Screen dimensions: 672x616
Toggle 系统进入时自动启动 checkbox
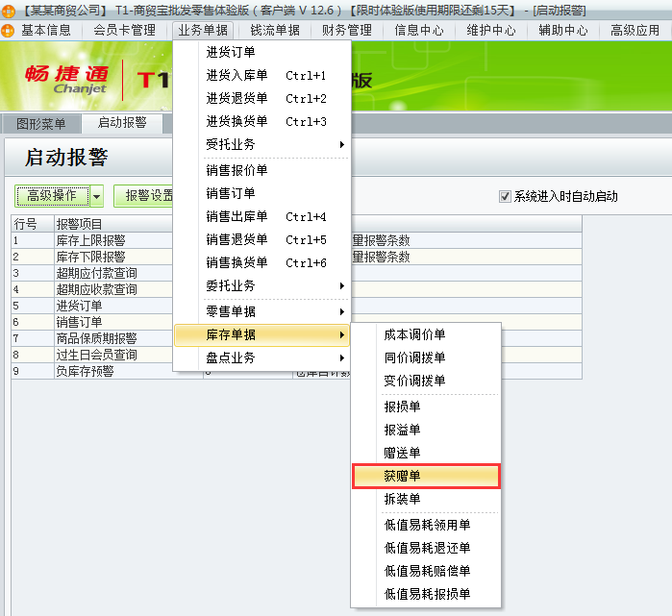(x=505, y=197)
